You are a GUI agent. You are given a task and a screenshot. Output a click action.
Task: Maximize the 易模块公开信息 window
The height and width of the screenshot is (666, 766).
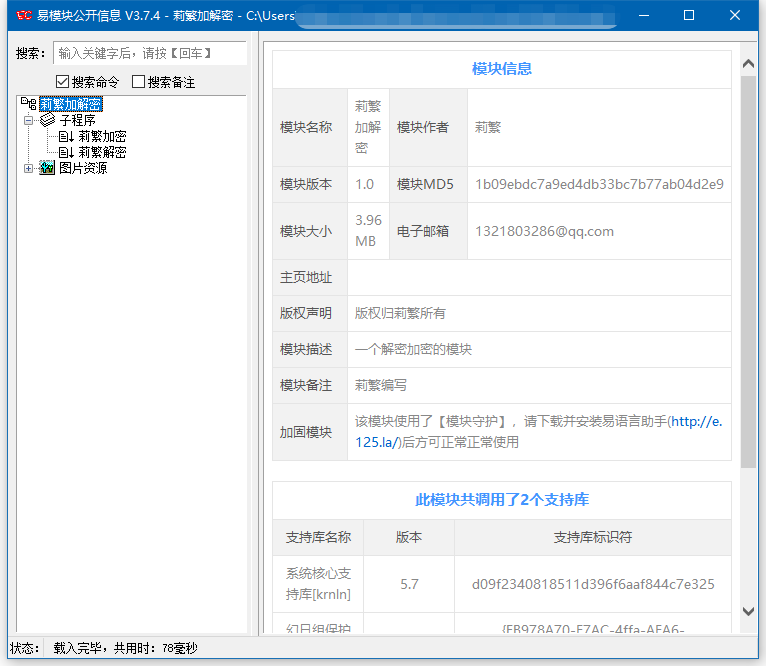click(689, 15)
